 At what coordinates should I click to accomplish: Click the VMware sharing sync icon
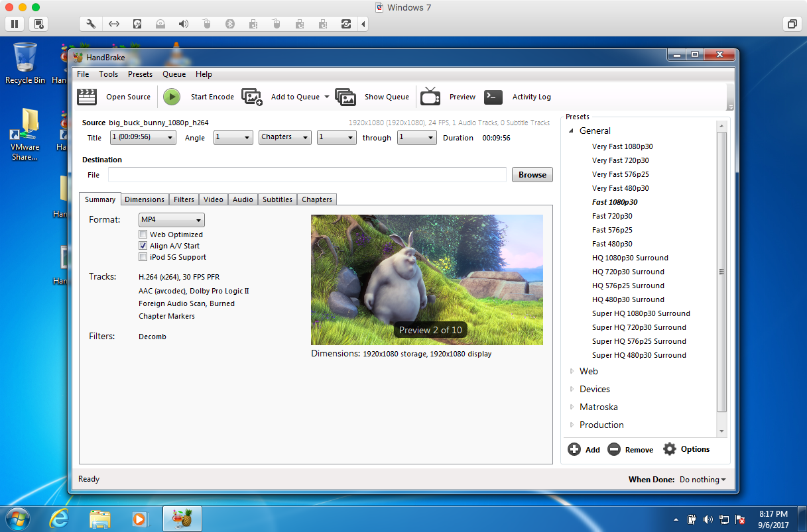[x=345, y=24]
